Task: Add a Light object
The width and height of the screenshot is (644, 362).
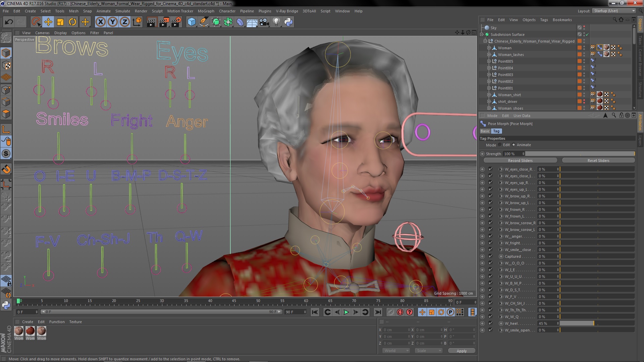Action: pyautogui.click(x=276, y=22)
